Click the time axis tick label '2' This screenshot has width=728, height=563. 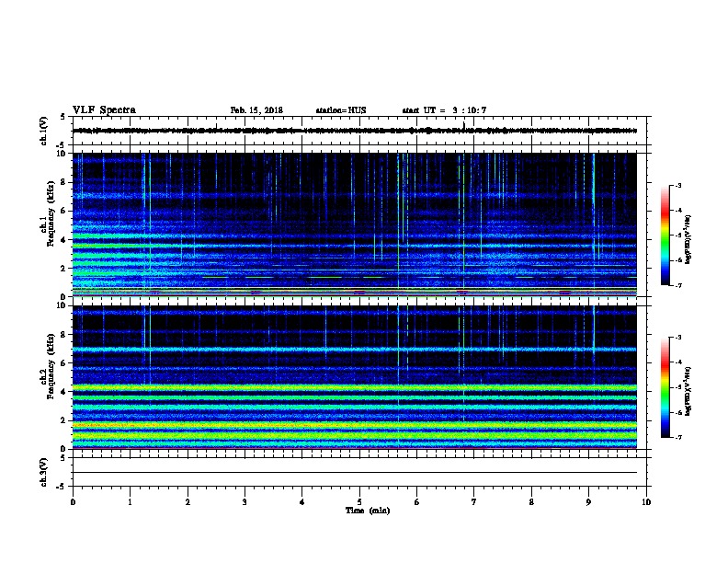(x=188, y=502)
